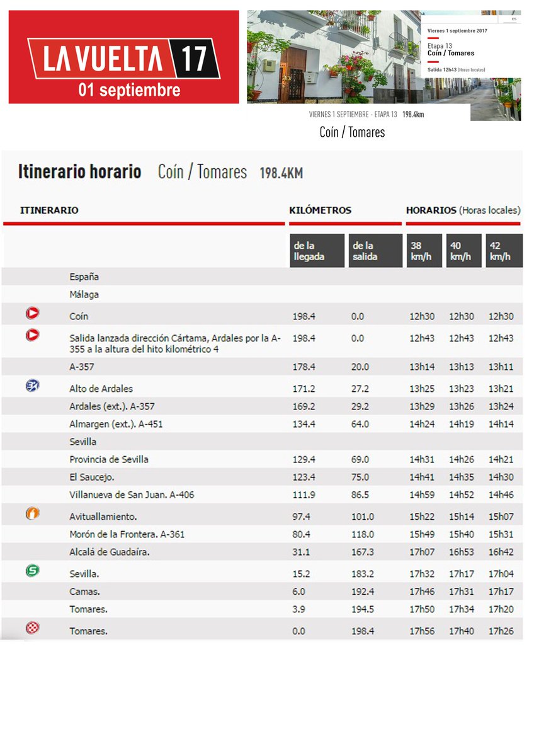
Task: Click the 'El Saucejo.' row name
Action: (92, 477)
